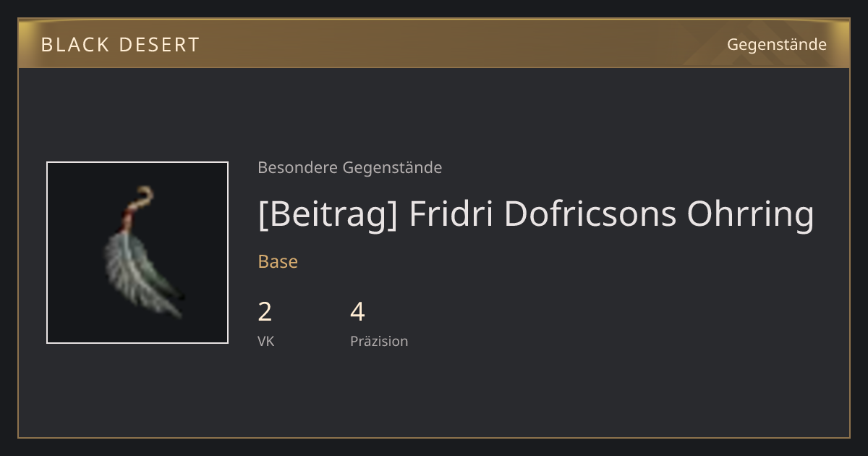Click the Präzision stat value 4
The width and height of the screenshot is (868, 456).
coord(357,312)
